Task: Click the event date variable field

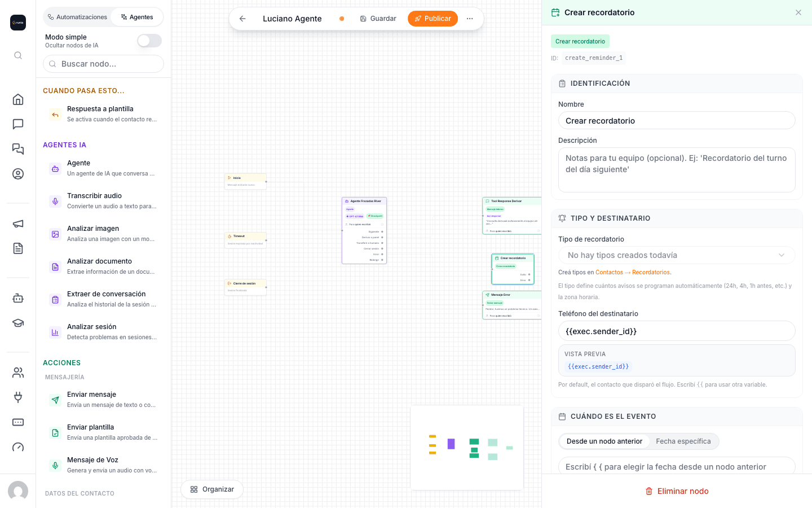Action: click(x=677, y=466)
